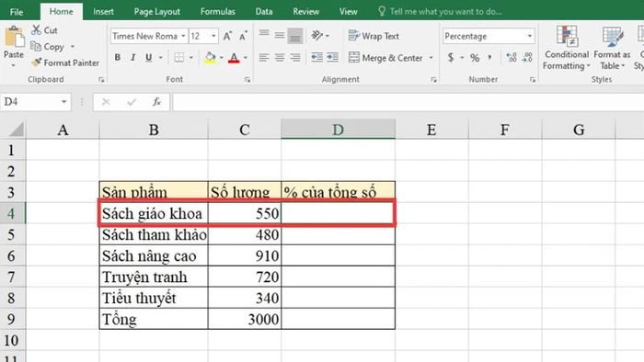Decrease indent of cell
Screen dimensions: 644x362
tap(316, 57)
